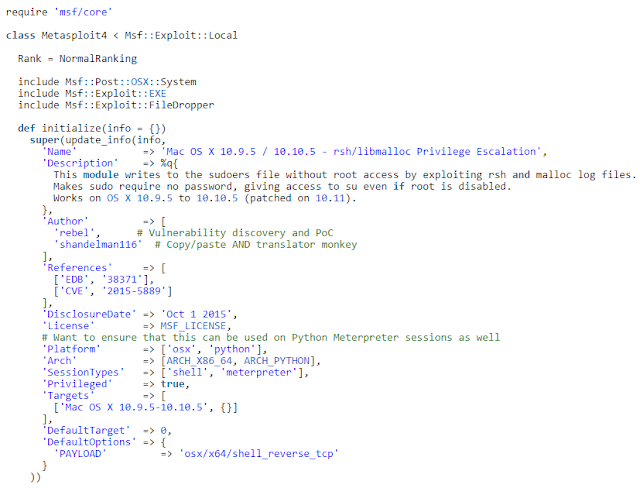
Task: Click the 'osx/x64/shell_reverse_tcp' payload string
Action: click(259, 454)
